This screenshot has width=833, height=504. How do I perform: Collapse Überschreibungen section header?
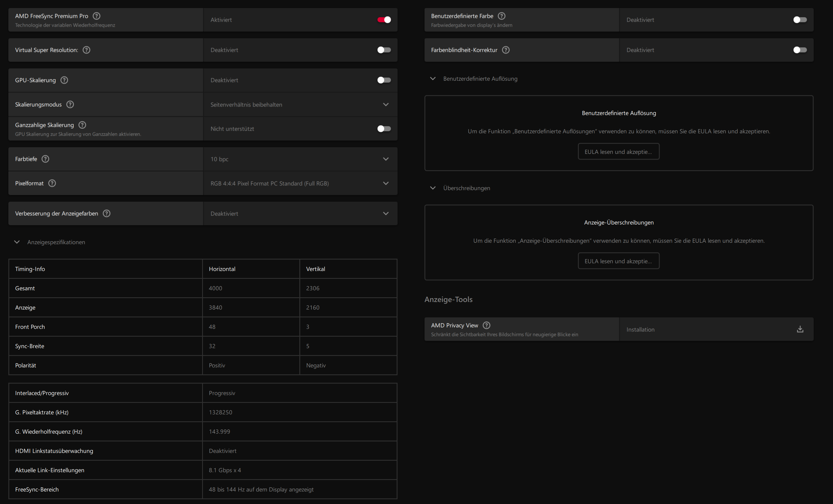tap(433, 188)
